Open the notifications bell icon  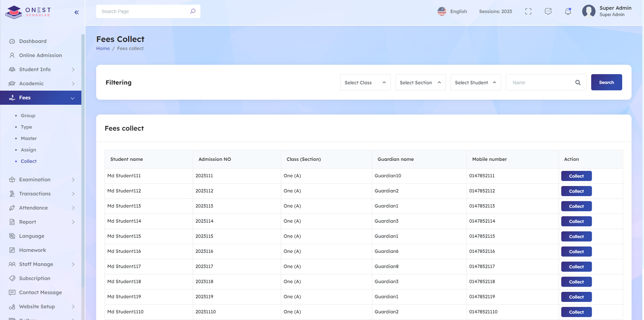coord(568,11)
